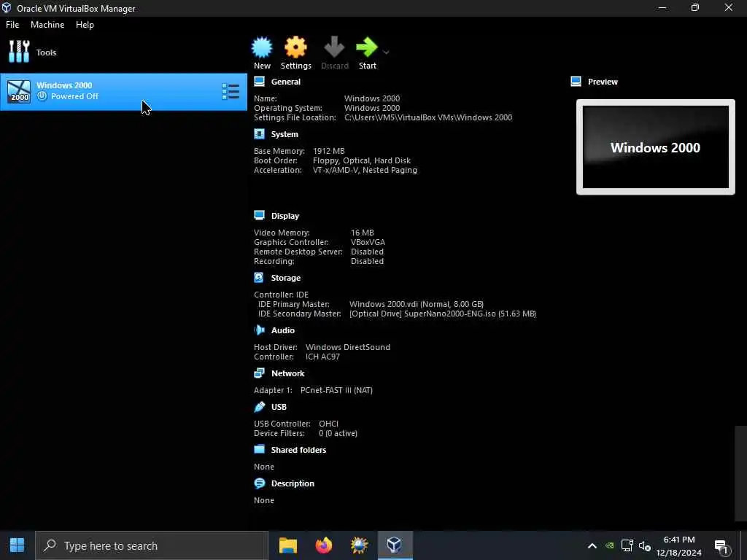Click the blue starburst taskbar app icon

[x=359, y=545]
